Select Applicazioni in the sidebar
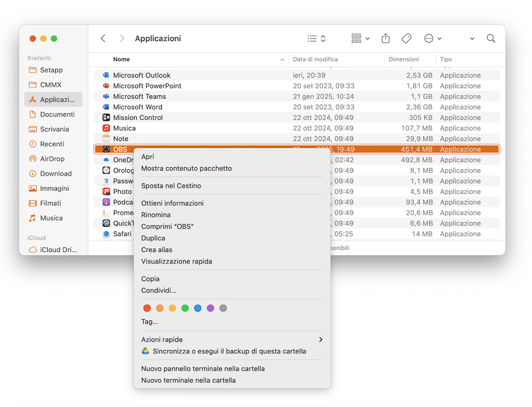532x407 pixels. coord(53,100)
